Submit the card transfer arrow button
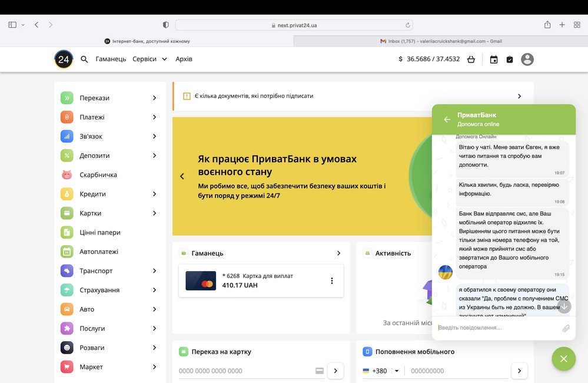588x383 pixels. pyautogui.click(x=335, y=371)
